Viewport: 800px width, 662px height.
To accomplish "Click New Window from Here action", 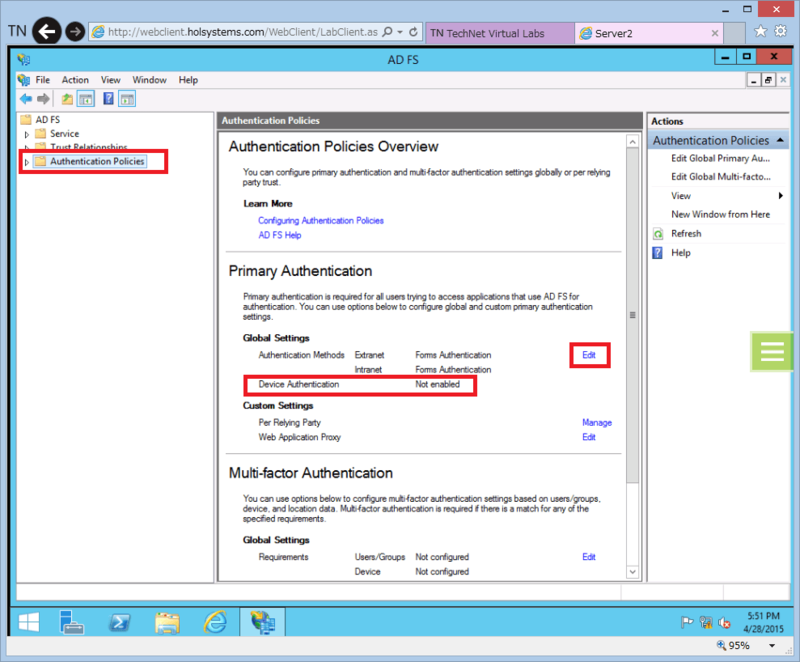I will point(720,214).
